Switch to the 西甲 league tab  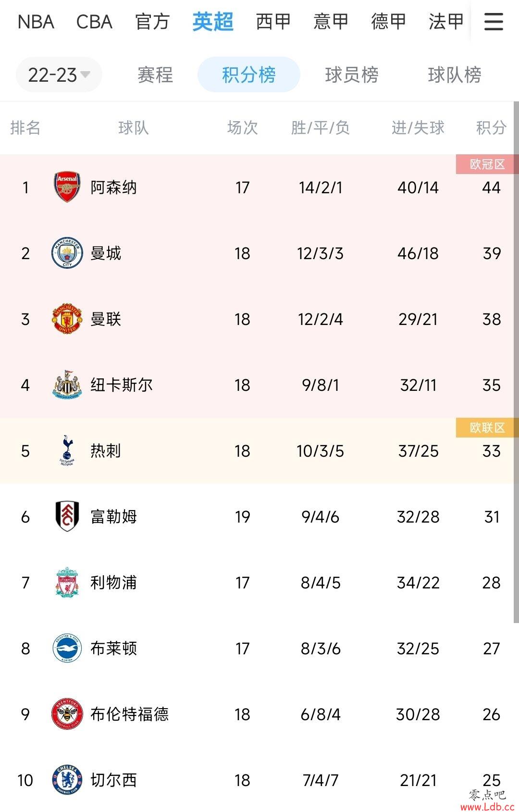273,22
